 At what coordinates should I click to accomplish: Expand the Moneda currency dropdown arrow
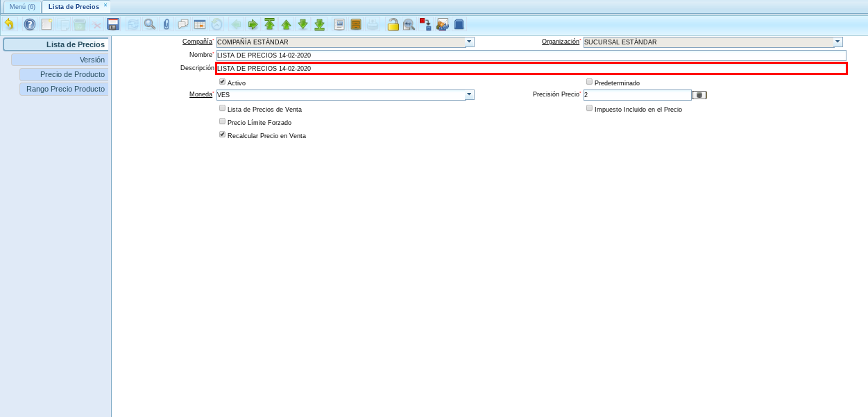[470, 94]
